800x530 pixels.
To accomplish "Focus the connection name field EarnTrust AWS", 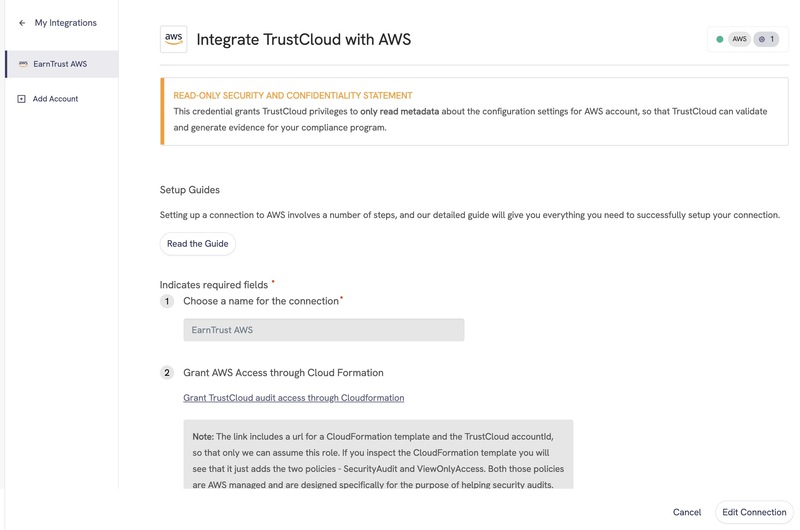I will 324,330.
